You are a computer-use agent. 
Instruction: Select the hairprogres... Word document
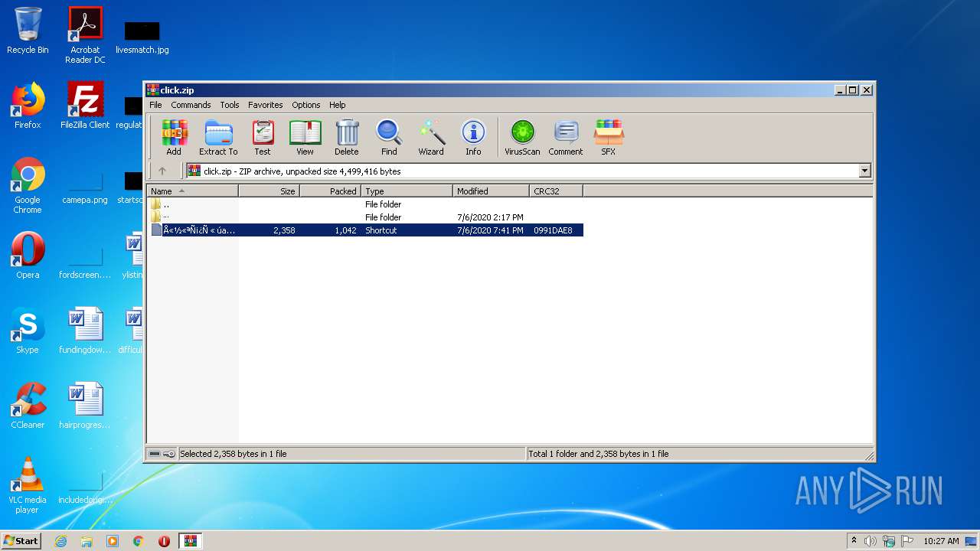pos(85,406)
